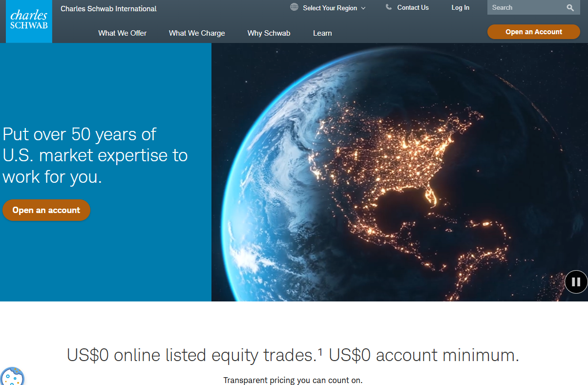Click the Transparent pricing you can count on text
Viewport: 588px width, 385px height.
293,380
